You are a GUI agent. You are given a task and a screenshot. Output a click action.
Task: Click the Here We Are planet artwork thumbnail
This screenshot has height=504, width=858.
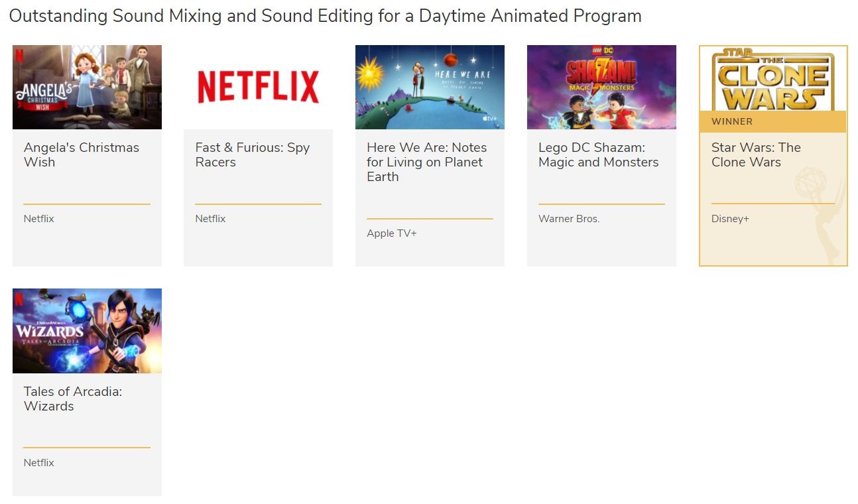pos(430,87)
